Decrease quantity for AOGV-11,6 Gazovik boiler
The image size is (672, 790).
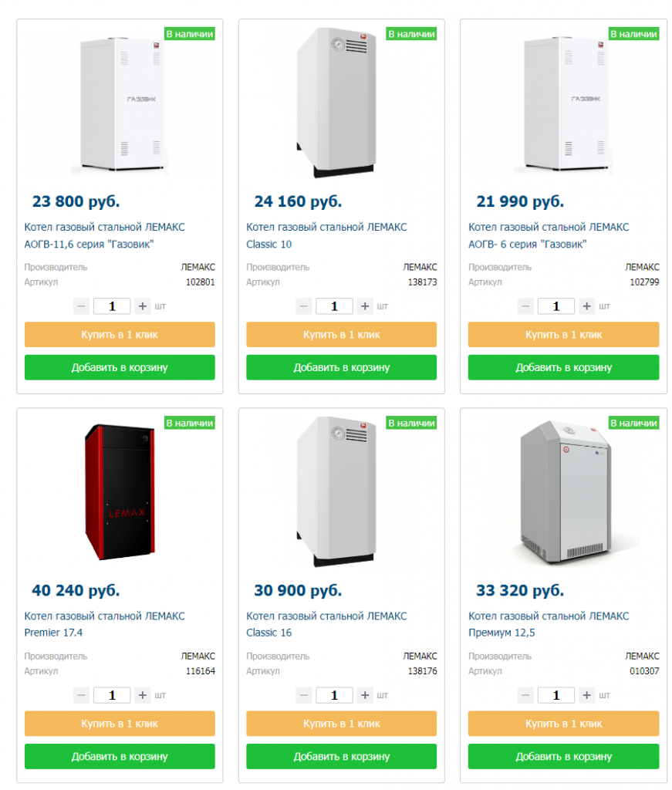82,306
